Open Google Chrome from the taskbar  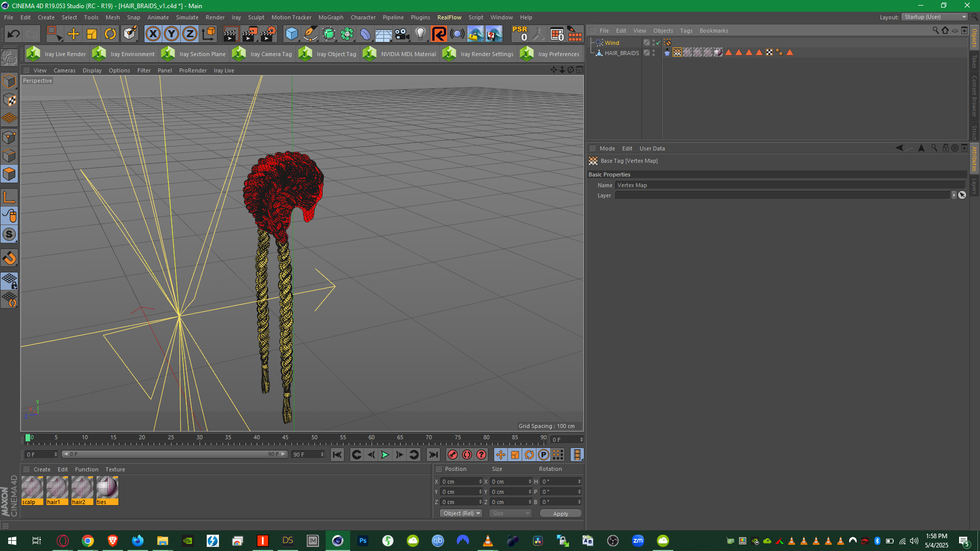(88, 541)
